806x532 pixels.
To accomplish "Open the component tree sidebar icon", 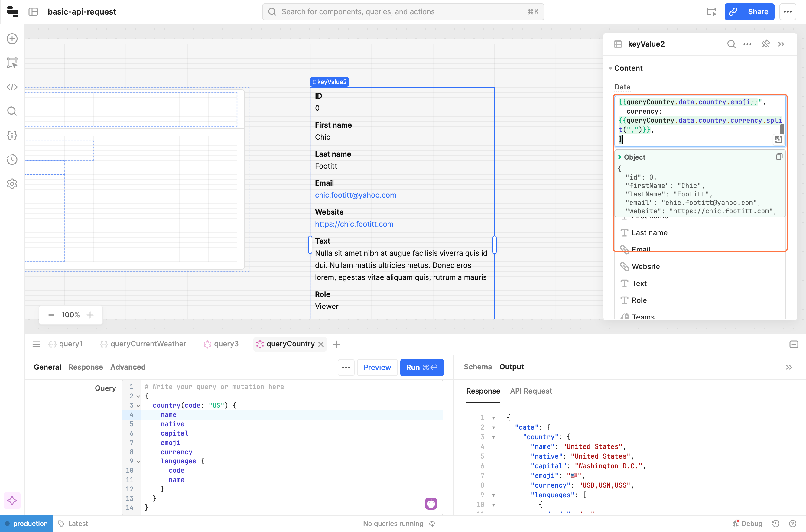I will click(x=12, y=63).
